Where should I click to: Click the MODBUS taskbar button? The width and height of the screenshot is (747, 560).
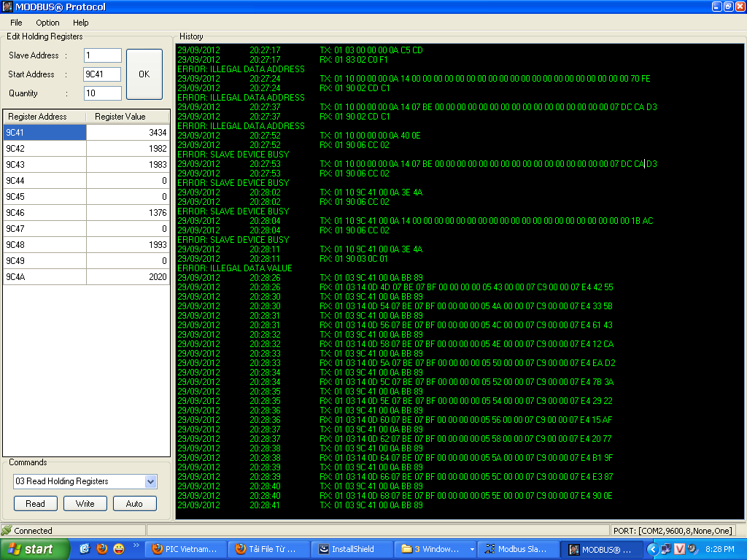click(601, 549)
